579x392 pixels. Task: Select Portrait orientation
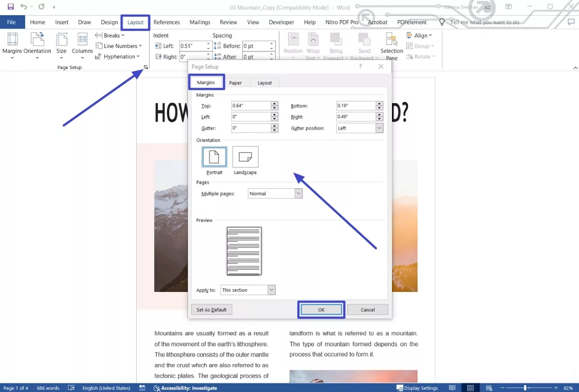(214, 158)
